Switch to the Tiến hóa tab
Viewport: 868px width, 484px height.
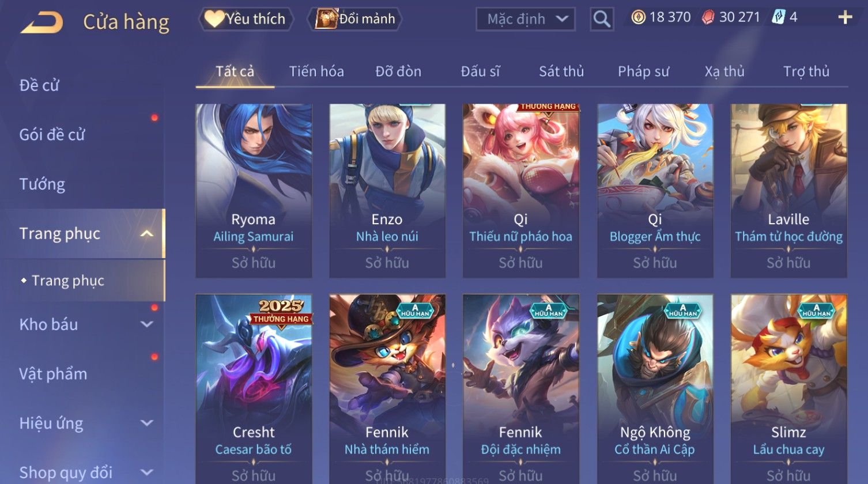(316, 71)
